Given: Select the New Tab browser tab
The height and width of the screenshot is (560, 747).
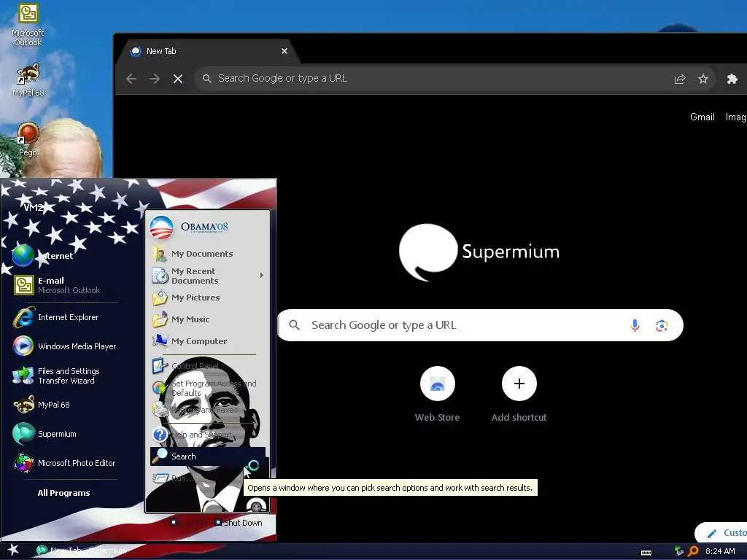Looking at the screenshot, I should pos(209,51).
